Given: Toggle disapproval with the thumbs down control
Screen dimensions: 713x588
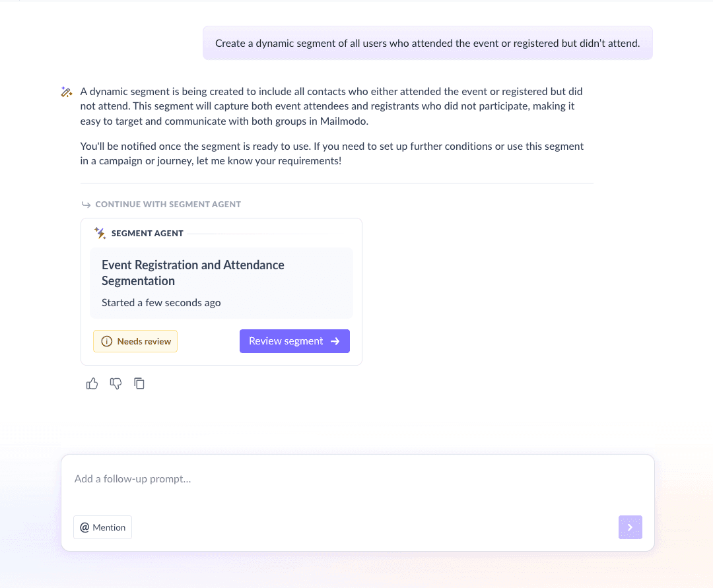Looking at the screenshot, I should [116, 383].
